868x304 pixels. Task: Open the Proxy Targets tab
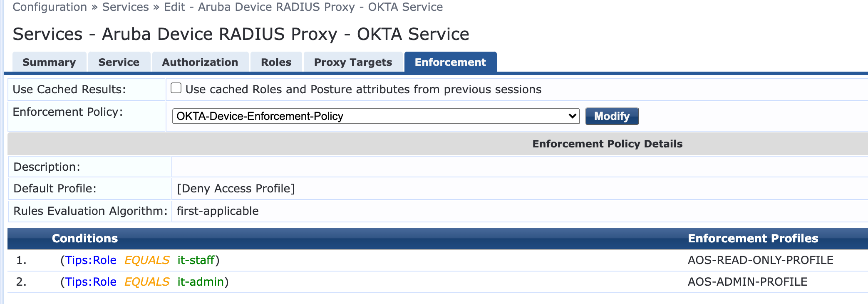pyautogui.click(x=353, y=62)
